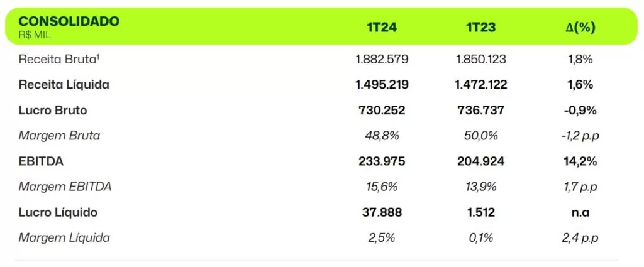
Task: Select the Receita Bruta row label
Action: point(59,60)
